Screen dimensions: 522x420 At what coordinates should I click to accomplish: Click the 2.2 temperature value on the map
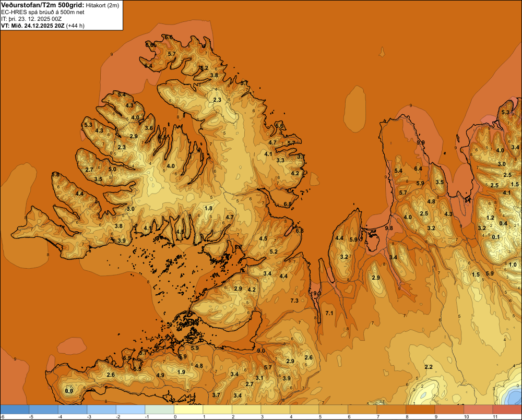pyautogui.click(x=429, y=367)
